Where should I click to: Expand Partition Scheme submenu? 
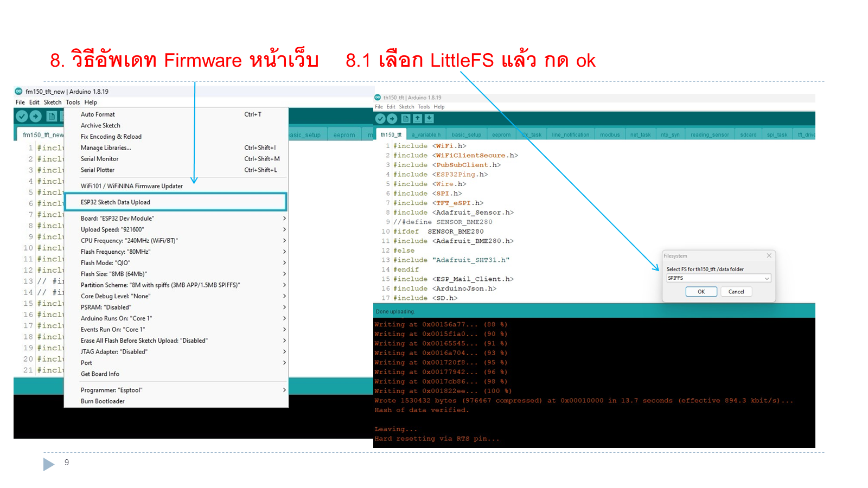(x=176, y=285)
